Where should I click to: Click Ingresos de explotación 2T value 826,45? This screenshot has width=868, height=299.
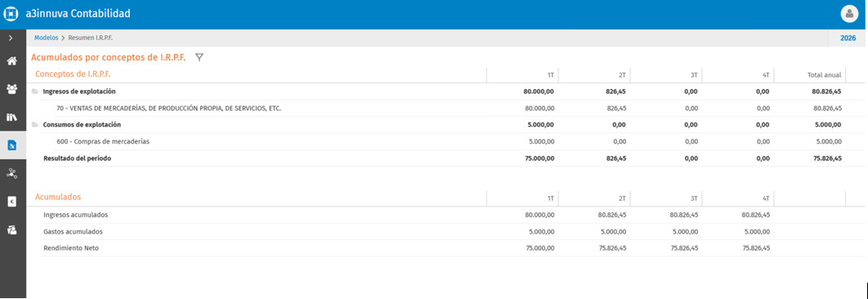615,91
